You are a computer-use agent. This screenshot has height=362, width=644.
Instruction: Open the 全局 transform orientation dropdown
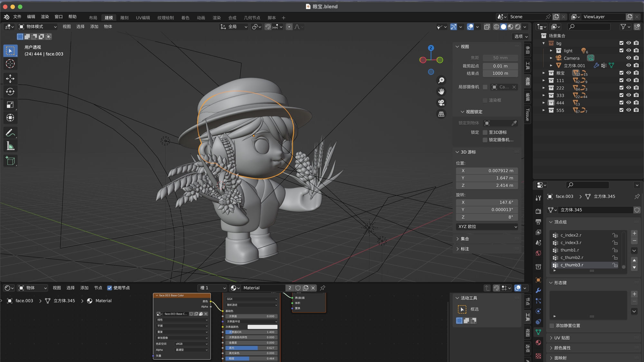pyautogui.click(x=234, y=27)
